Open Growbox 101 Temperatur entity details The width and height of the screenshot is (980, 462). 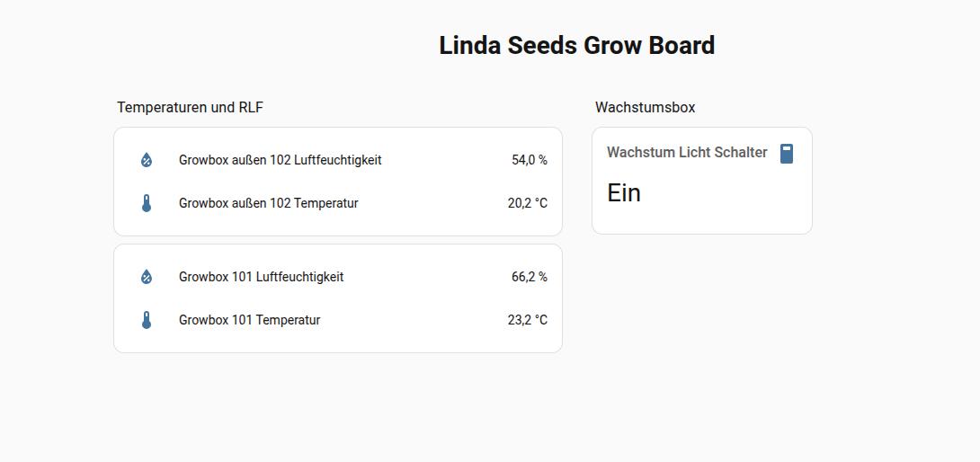(249, 320)
